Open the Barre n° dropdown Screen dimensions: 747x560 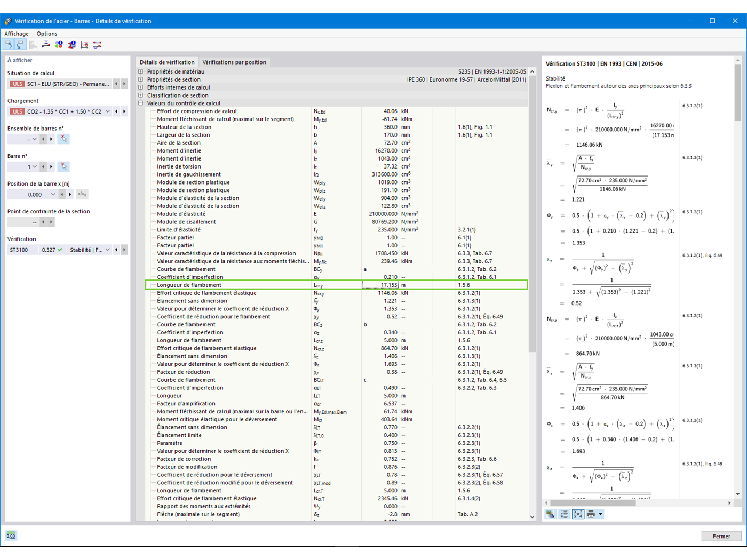[x=35, y=167]
